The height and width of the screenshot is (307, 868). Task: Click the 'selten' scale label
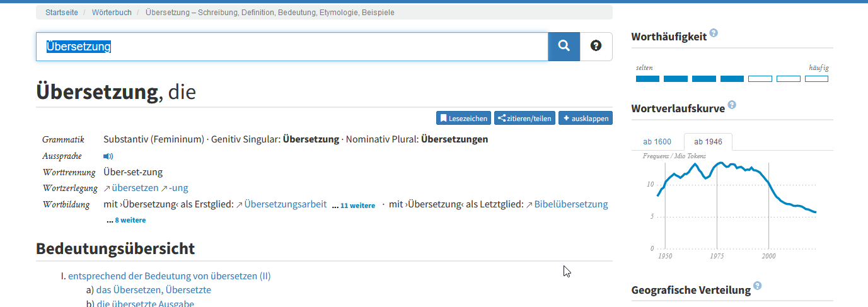click(644, 67)
